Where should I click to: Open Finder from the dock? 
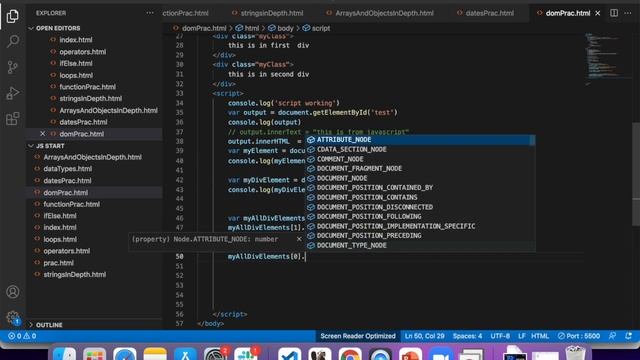point(64,353)
